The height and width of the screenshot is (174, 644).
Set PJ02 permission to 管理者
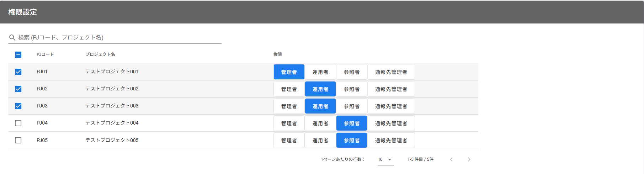pos(289,89)
